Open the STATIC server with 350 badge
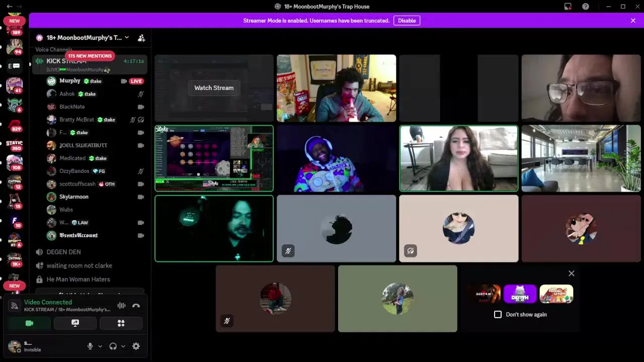The height and width of the screenshot is (362, 644). tap(15, 145)
